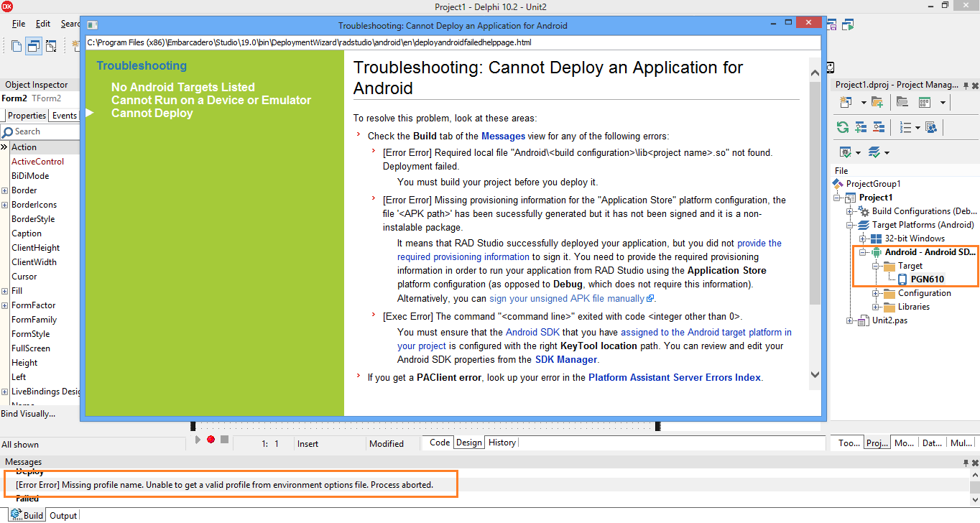
Task: Click the layers-check platform icon in Project Manager
Action: pos(874,152)
